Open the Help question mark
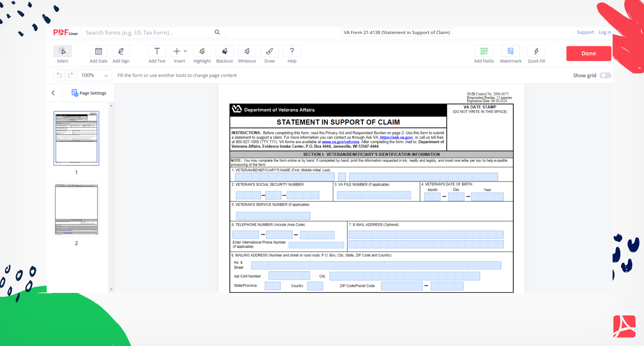644x346 pixels. pos(292,51)
